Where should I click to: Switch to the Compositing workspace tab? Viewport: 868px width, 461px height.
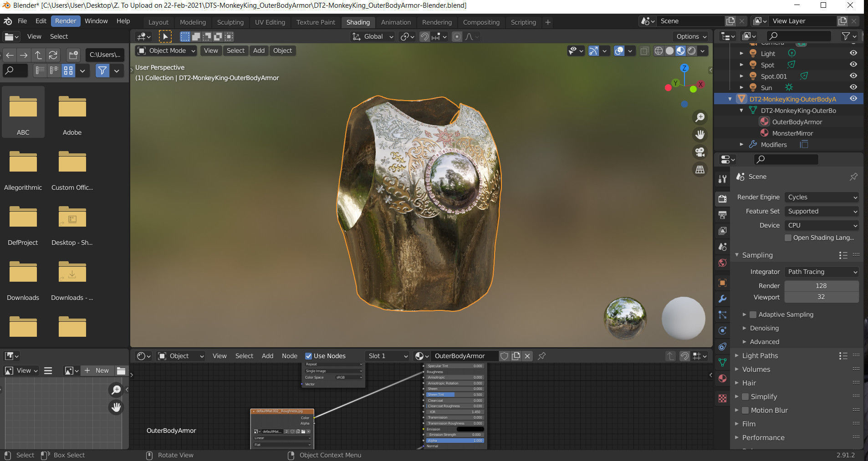(481, 22)
